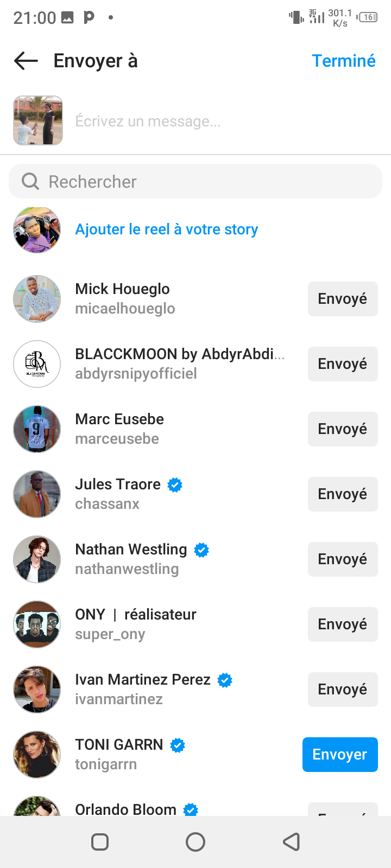The height and width of the screenshot is (868, 391).
Task: Undo send to Nathan Westling
Action: click(342, 559)
